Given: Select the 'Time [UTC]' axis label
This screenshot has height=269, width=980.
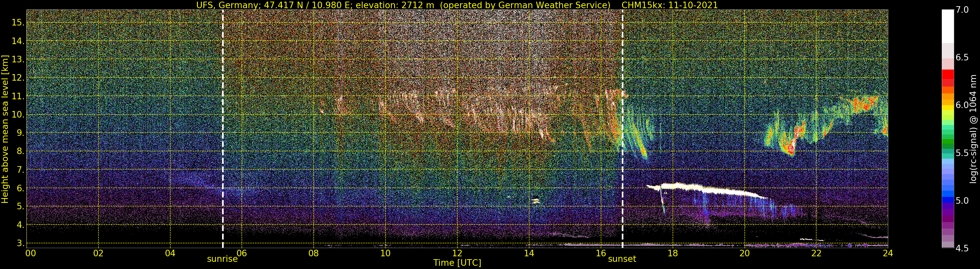Looking at the screenshot, I should click(x=457, y=263).
